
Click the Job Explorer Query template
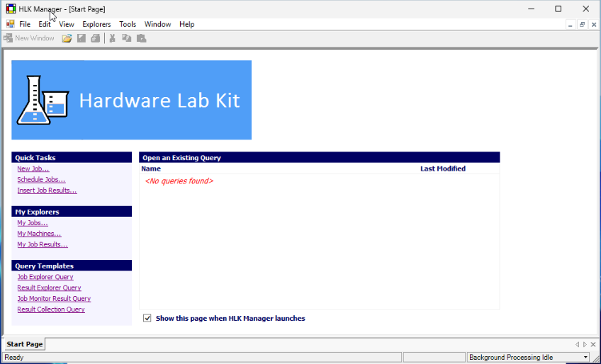pos(45,277)
